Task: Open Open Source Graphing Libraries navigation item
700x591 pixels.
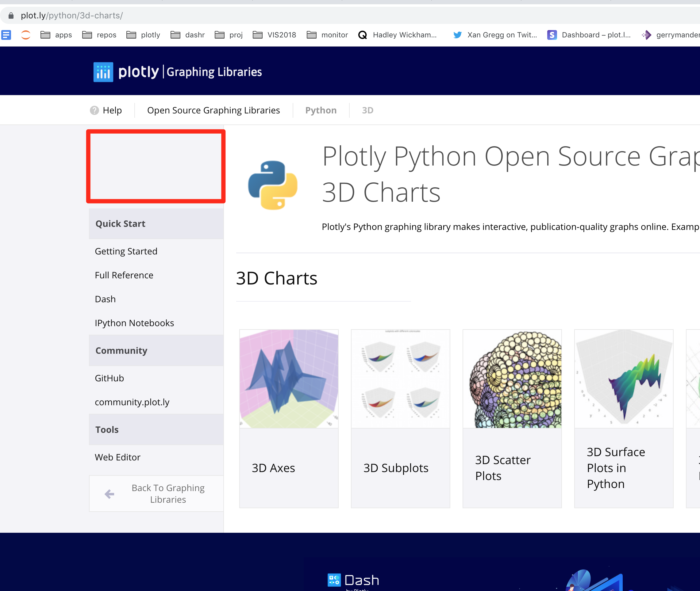Action: [213, 110]
